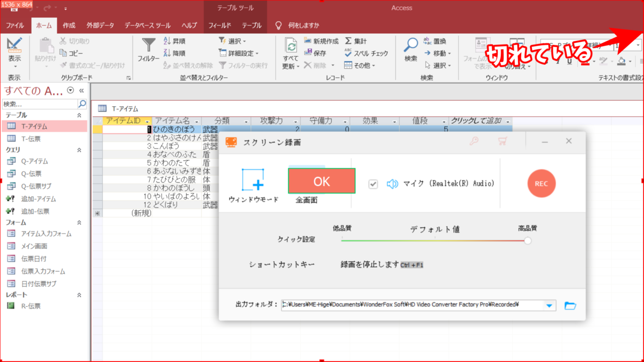Switch to the 外部データ ribbon tab
The width and height of the screenshot is (644, 362).
[x=100, y=25]
